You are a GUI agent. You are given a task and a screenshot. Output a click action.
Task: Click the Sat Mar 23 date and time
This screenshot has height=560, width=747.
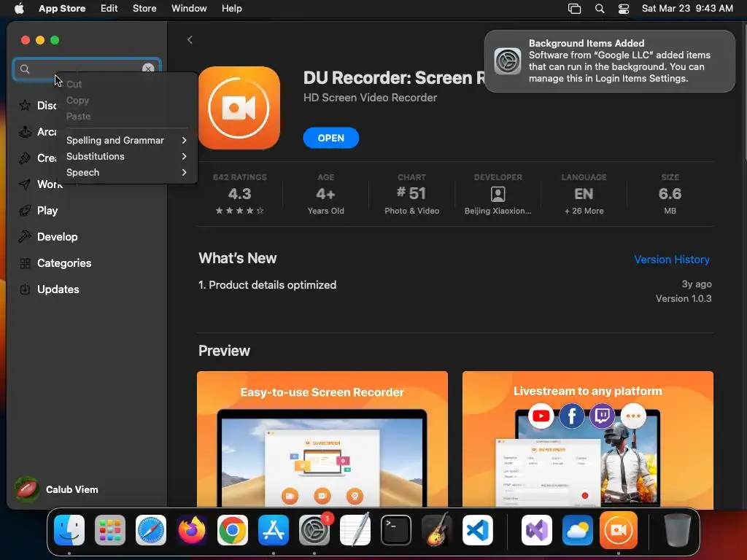687,9
